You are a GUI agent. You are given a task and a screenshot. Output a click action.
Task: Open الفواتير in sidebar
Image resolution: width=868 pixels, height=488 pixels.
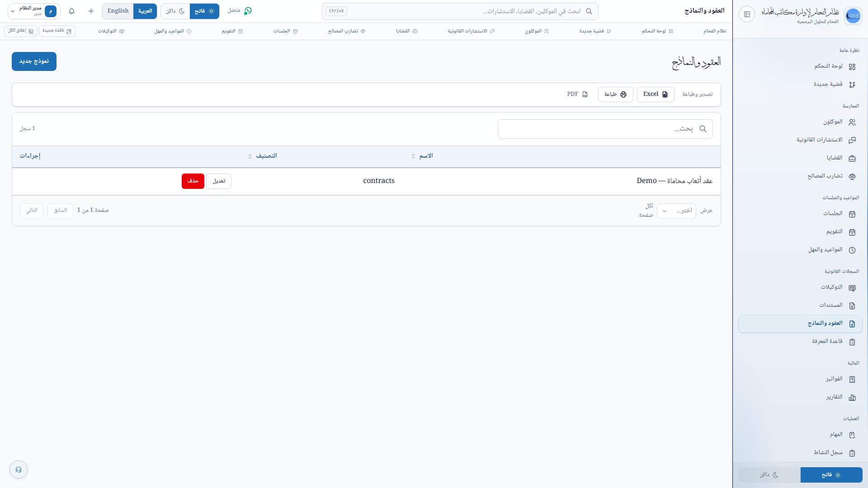pos(800,379)
